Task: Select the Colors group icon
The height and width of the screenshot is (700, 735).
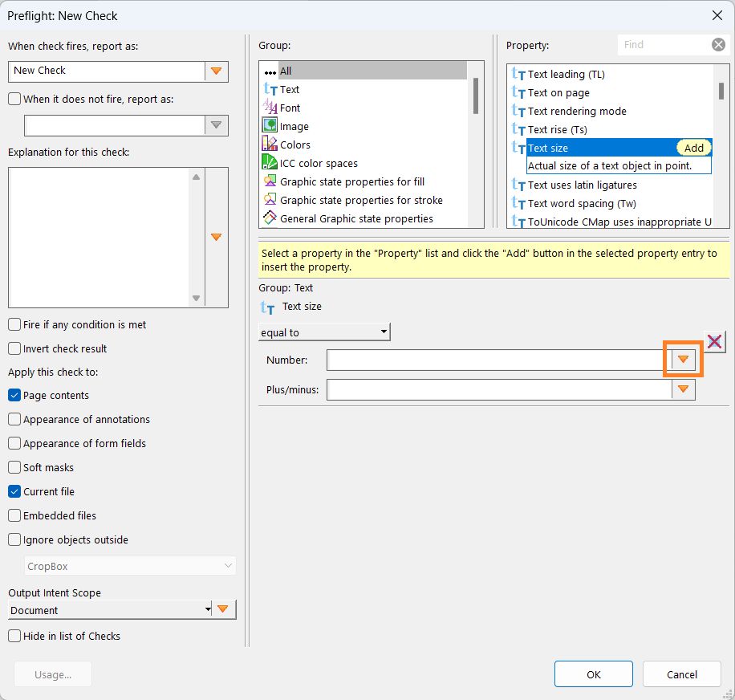Action: (270, 144)
